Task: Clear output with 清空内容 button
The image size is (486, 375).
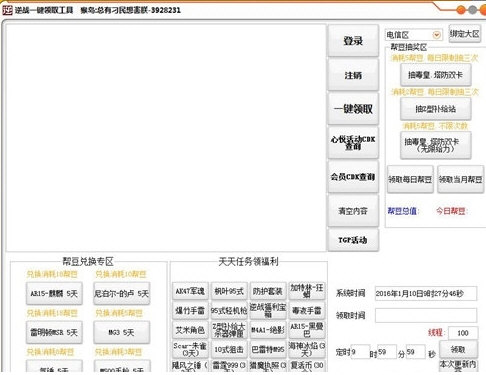Action: 353,211
